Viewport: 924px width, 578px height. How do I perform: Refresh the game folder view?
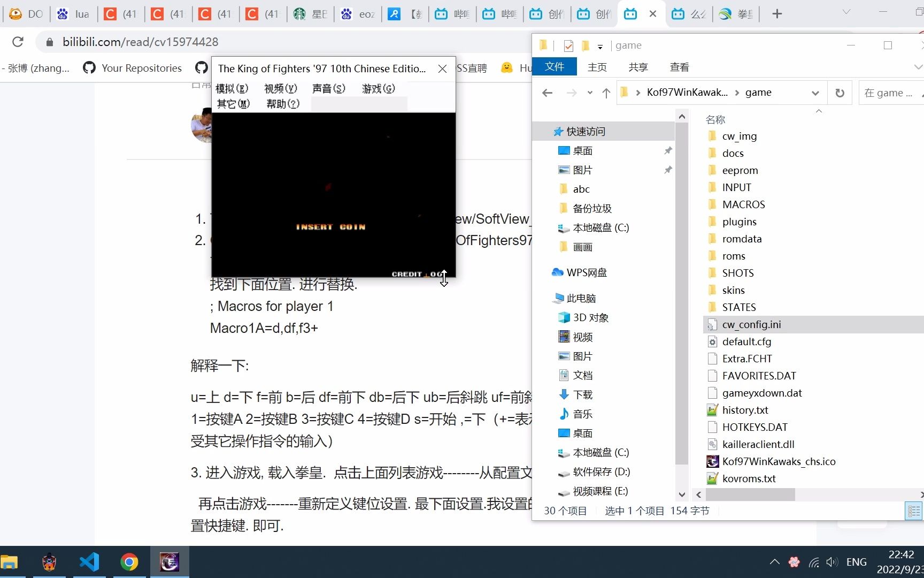(840, 93)
